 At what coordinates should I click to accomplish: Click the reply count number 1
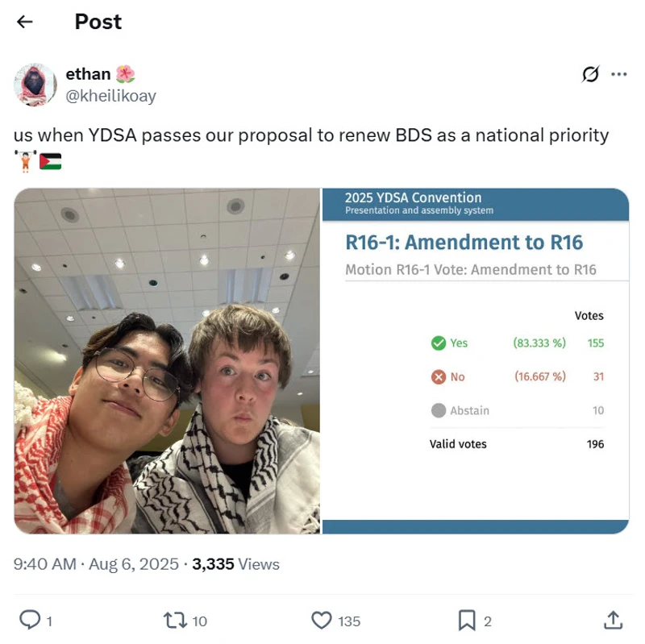pos(49,621)
